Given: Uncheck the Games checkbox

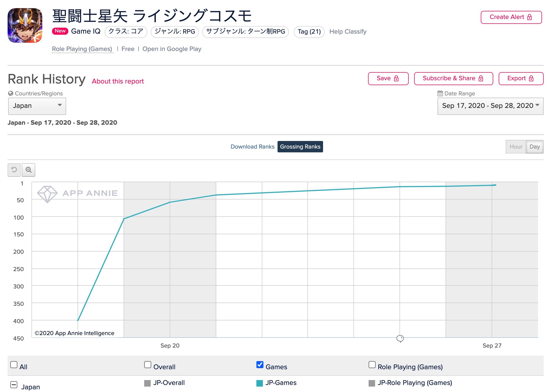Looking at the screenshot, I should pyautogui.click(x=260, y=365).
